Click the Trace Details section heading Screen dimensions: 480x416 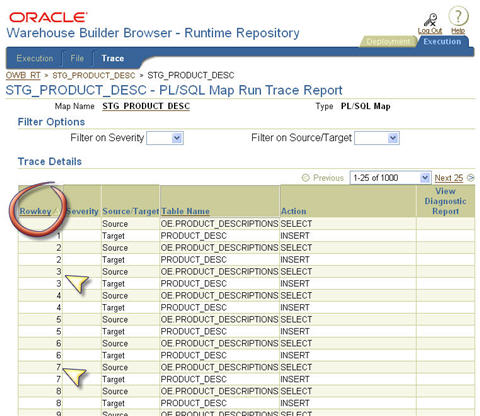(50, 162)
